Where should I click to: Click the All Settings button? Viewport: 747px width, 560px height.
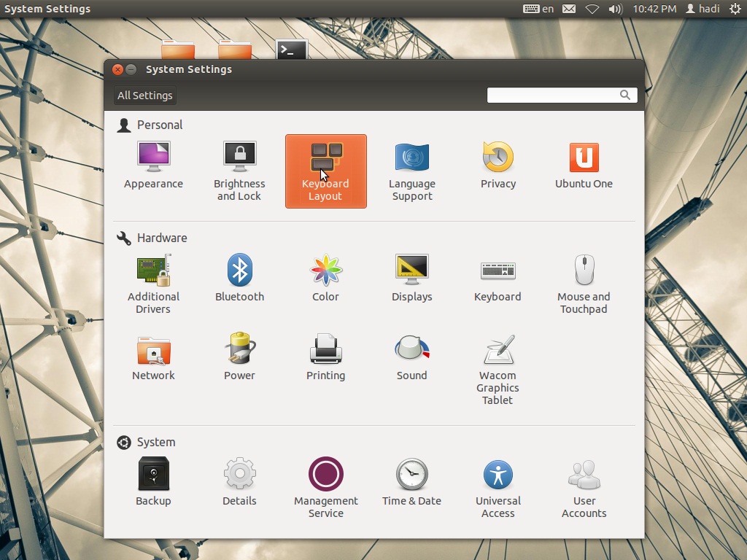coord(145,96)
